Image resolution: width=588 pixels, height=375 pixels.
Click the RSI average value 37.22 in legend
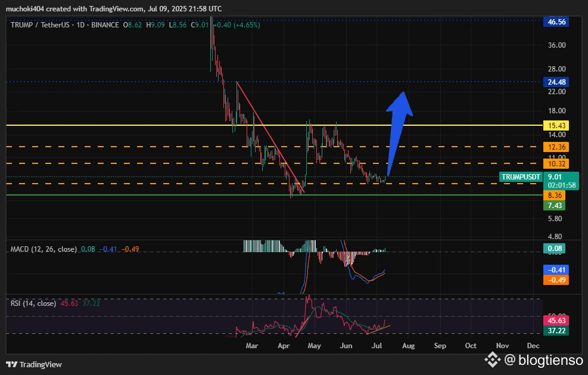point(91,303)
